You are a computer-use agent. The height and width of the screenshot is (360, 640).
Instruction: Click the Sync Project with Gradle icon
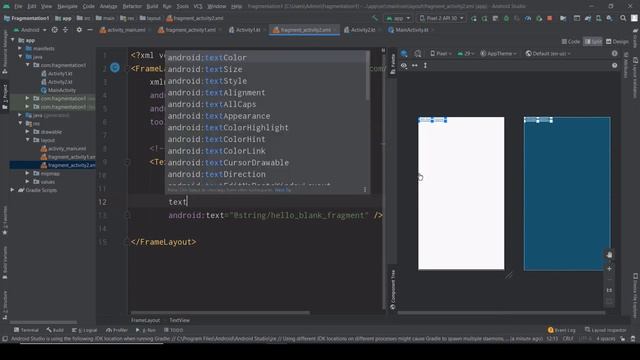(x=588, y=18)
